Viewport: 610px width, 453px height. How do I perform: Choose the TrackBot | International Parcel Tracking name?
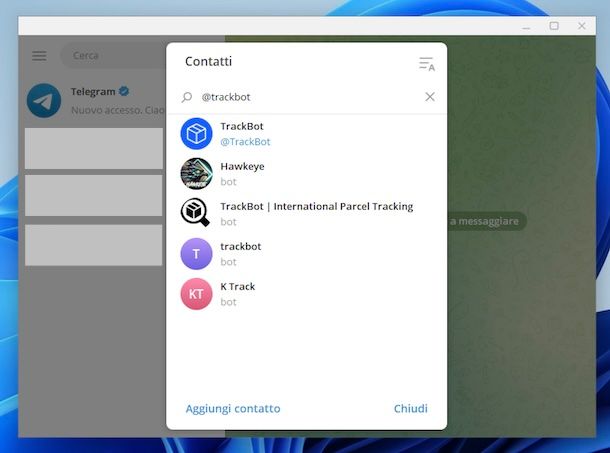317,206
